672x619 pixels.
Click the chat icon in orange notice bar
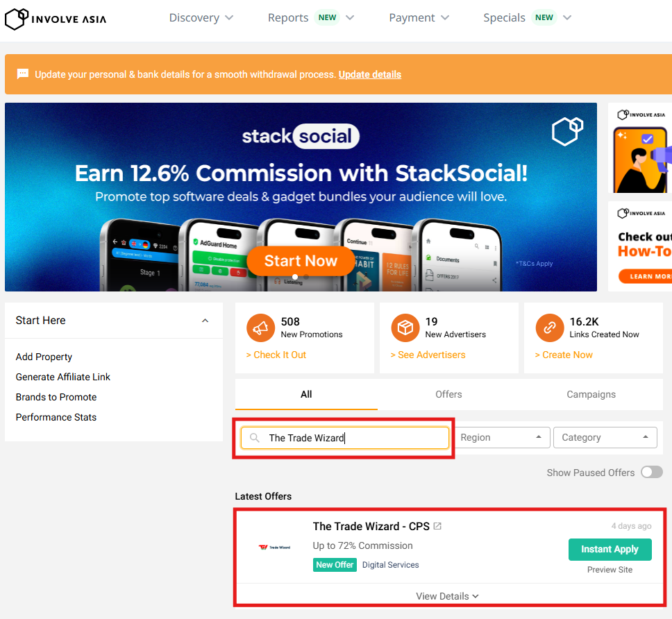click(23, 74)
